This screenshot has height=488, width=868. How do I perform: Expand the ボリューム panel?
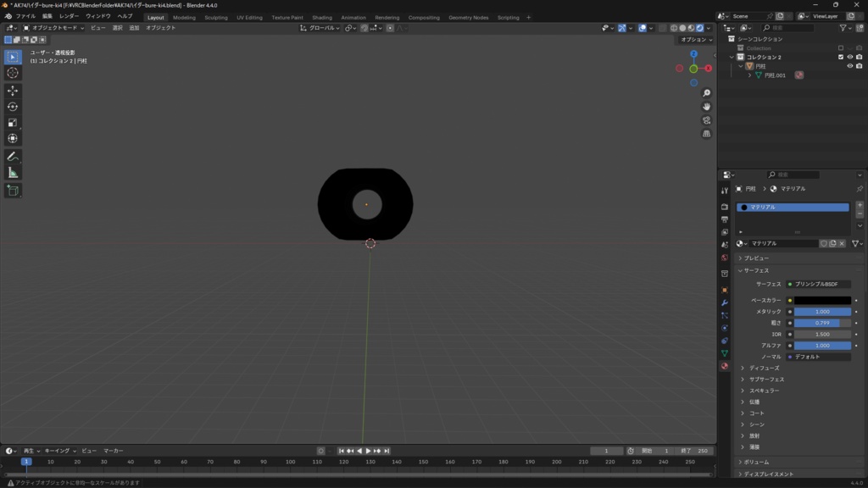756,462
